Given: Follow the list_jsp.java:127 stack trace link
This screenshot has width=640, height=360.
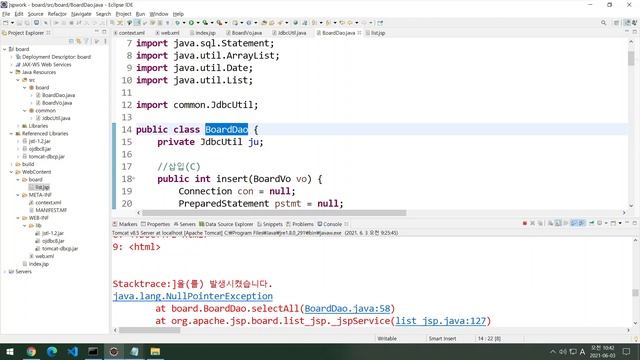Looking at the screenshot, I should pyautogui.click(x=441, y=321).
